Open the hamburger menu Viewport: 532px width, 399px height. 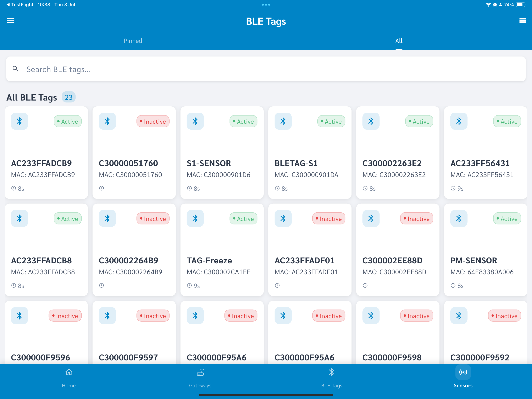point(11,20)
